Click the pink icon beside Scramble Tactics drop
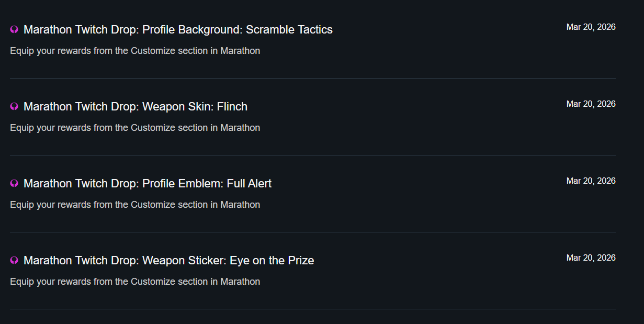The width and height of the screenshot is (644, 324). (x=14, y=30)
